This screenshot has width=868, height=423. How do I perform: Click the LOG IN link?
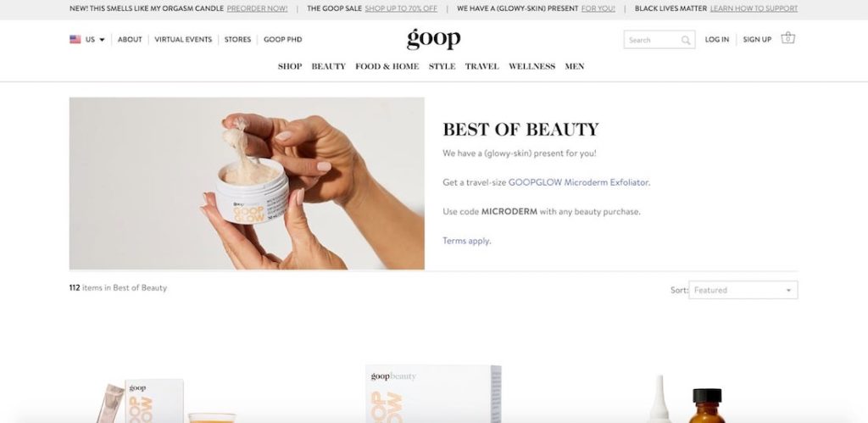tap(717, 40)
